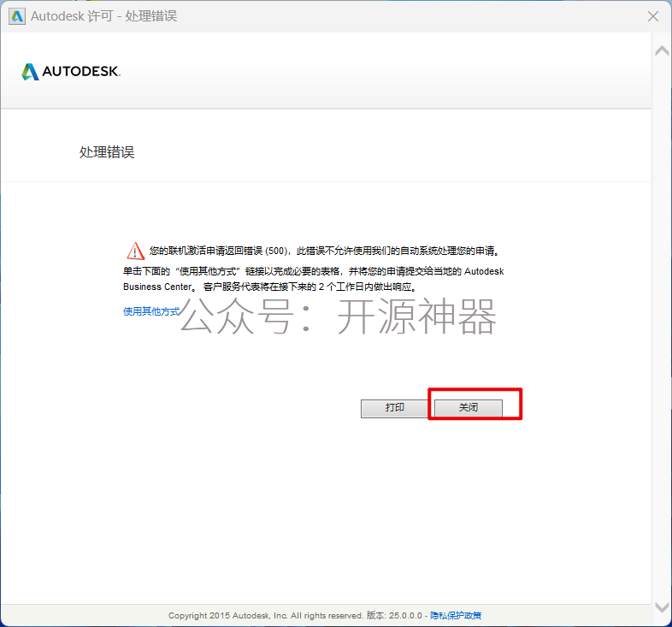
Task: Open the 使用其他方式 link
Action: coord(151,311)
